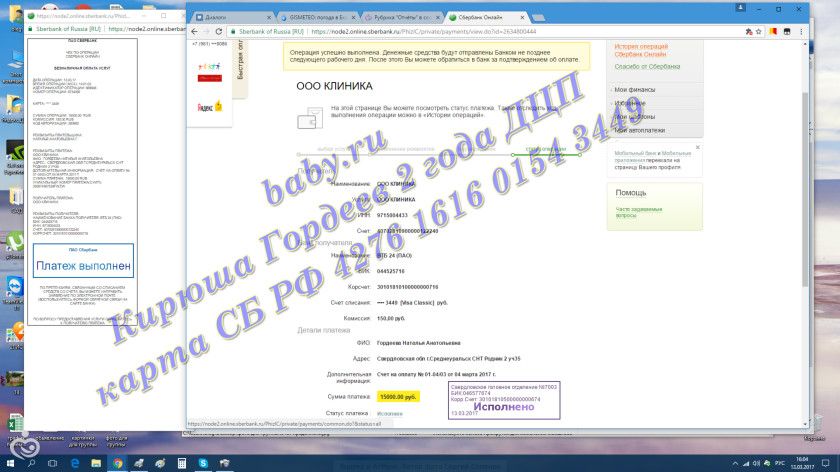
Task: Click Платеж выполнен stamp in receipt window
Action: coord(83,261)
